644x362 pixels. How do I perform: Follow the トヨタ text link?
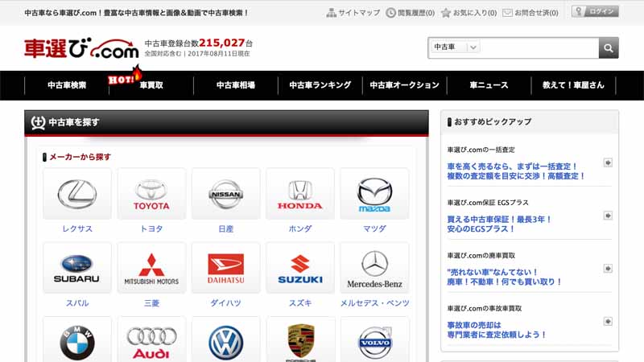point(151,228)
